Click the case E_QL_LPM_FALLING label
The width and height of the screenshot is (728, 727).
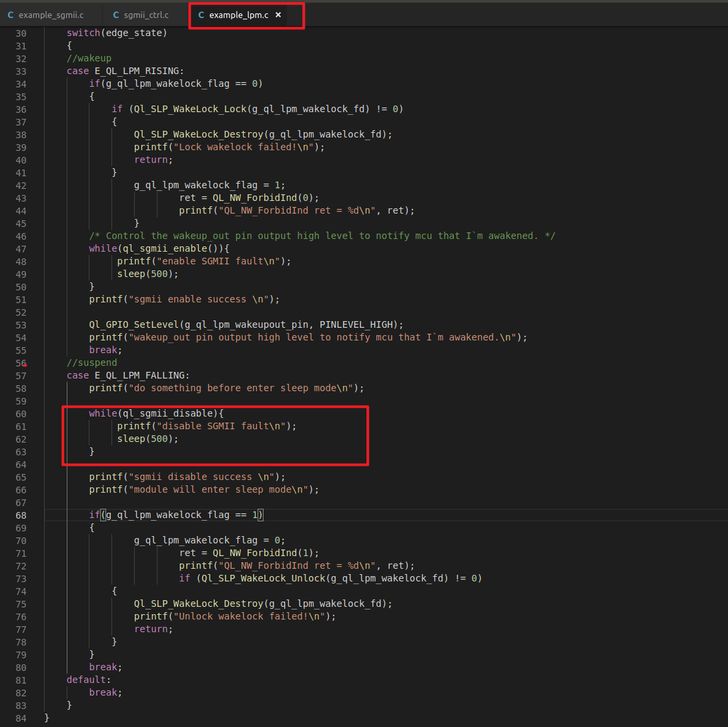pyautogui.click(x=127, y=375)
